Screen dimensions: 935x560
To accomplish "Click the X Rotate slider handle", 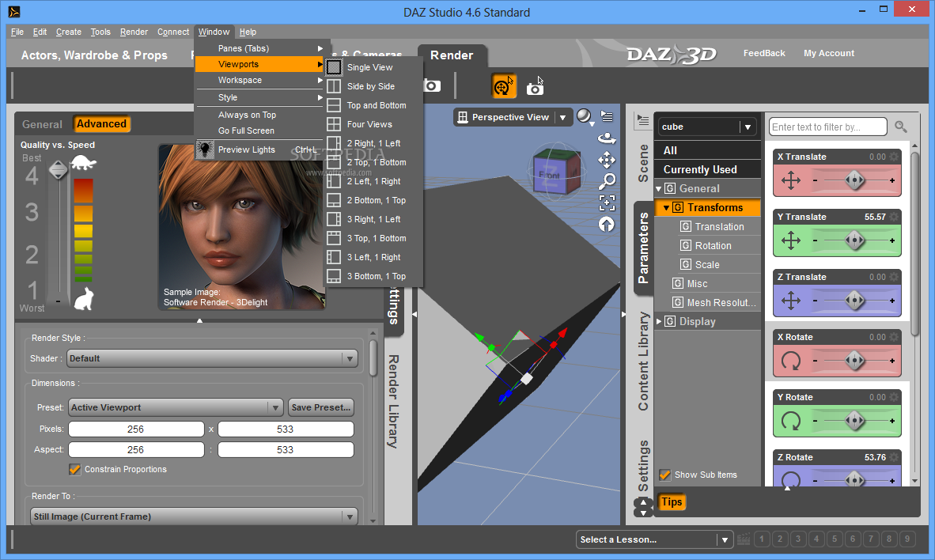I will tap(854, 360).
